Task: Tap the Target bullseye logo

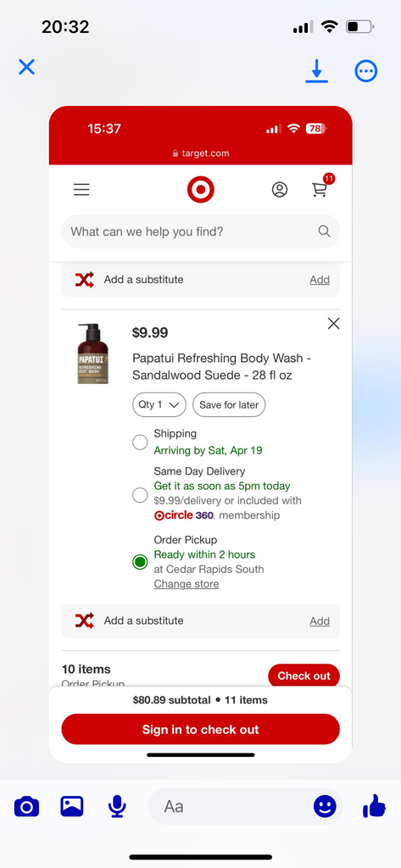Action: pyautogui.click(x=200, y=190)
